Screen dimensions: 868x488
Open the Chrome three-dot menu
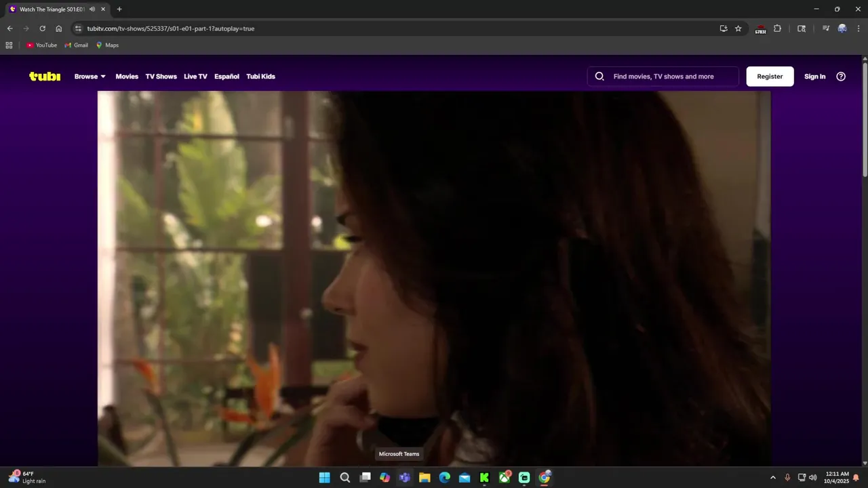tap(858, 28)
